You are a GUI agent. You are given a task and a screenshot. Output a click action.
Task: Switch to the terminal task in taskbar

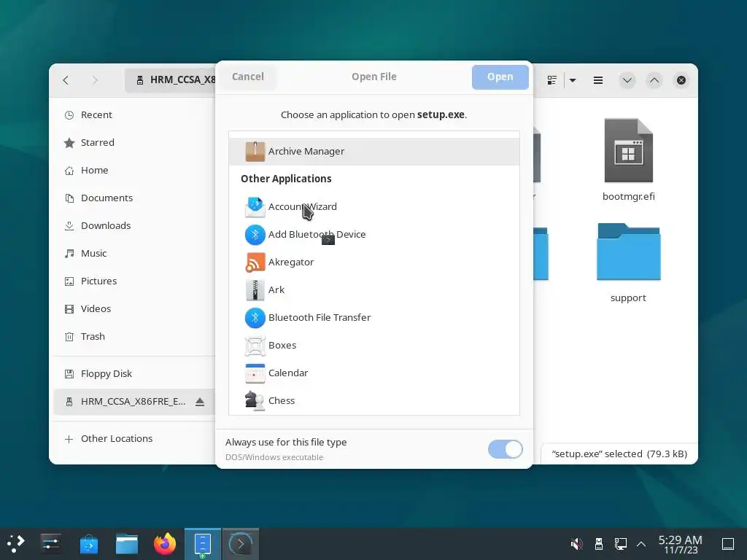241,544
